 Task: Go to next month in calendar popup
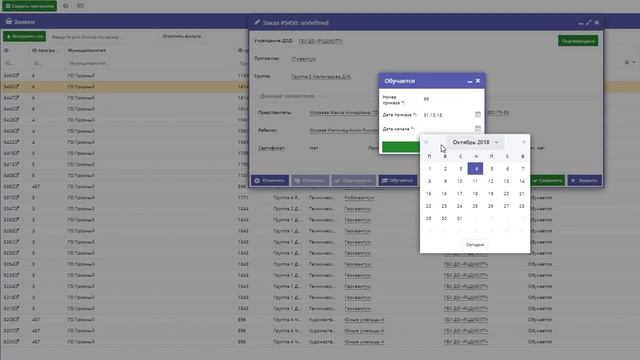(524, 142)
